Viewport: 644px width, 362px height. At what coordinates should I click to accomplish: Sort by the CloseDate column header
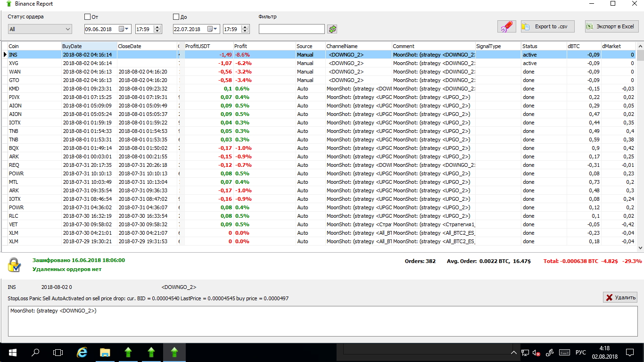pyautogui.click(x=147, y=46)
